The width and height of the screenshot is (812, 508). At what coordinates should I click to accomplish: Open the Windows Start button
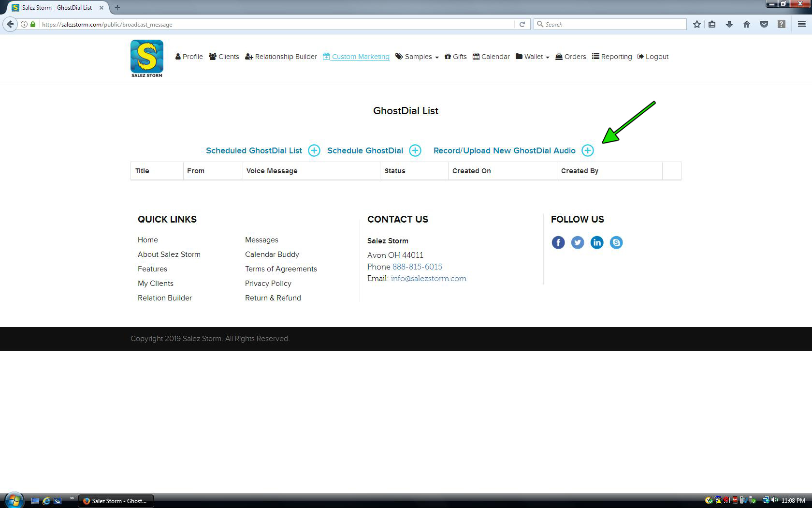point(14,500)
